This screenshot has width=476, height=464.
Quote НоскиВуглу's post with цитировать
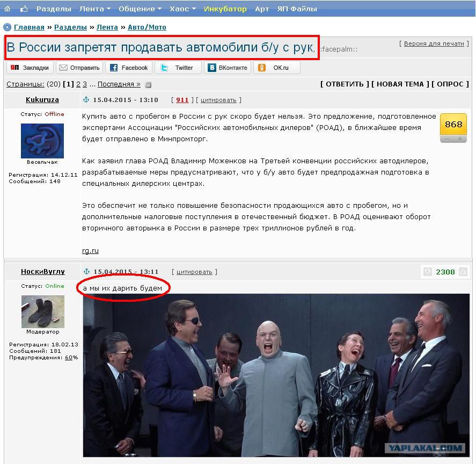[x=194, y=272]
